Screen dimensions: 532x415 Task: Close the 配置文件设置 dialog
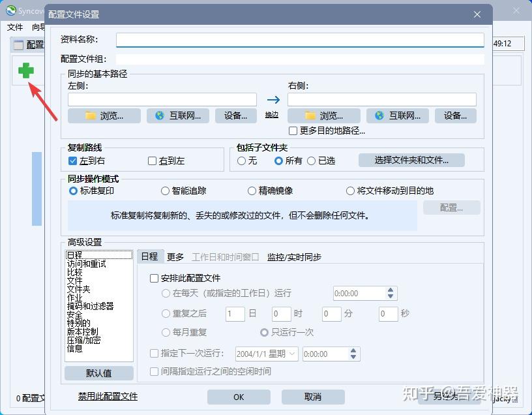click(x=477, y=14)
